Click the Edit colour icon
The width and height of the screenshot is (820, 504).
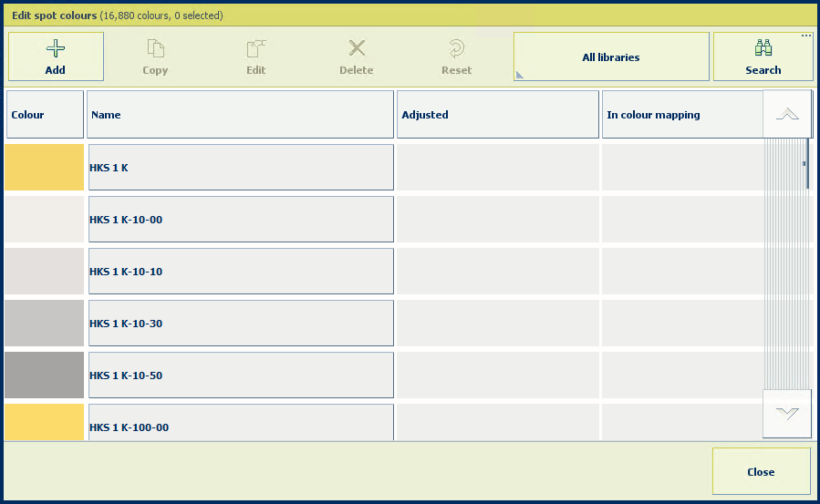256,49
